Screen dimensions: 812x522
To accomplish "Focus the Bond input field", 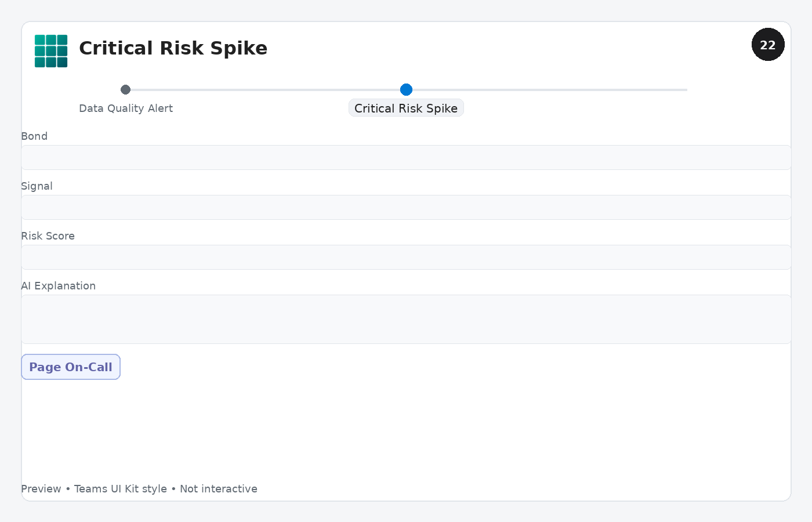I will pyautogui.click(x=406, y=157).
